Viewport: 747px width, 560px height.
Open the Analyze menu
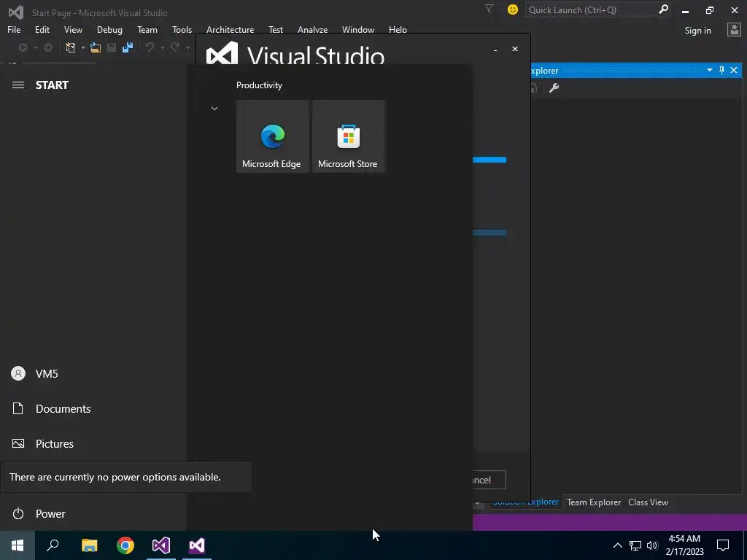pos(312,29)
